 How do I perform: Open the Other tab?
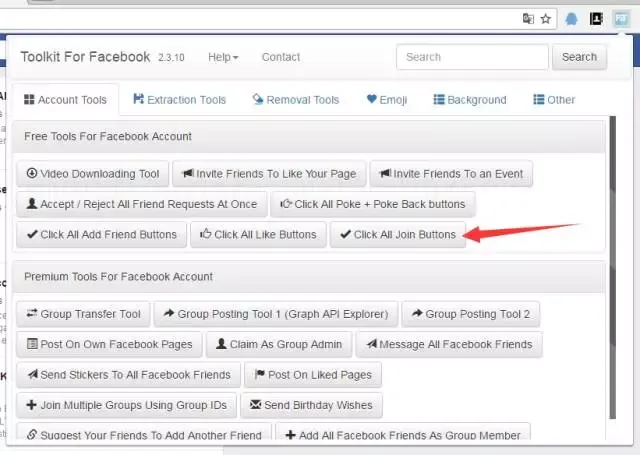(554, 100)
